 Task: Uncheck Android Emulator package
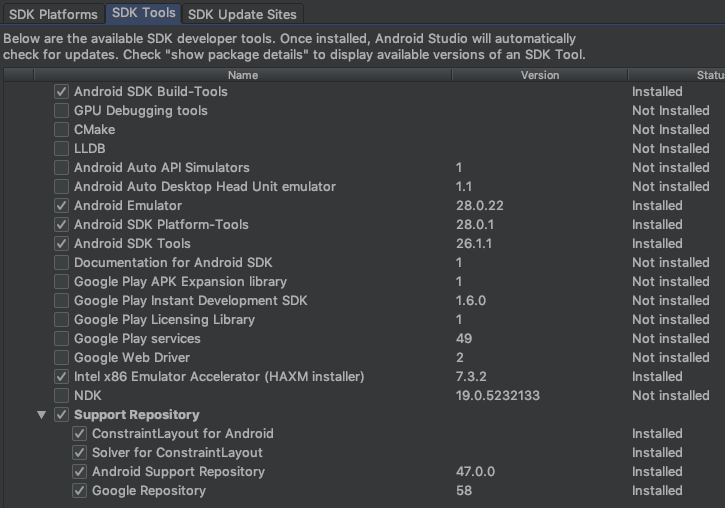pyautogui.click(x=62, y=206)
